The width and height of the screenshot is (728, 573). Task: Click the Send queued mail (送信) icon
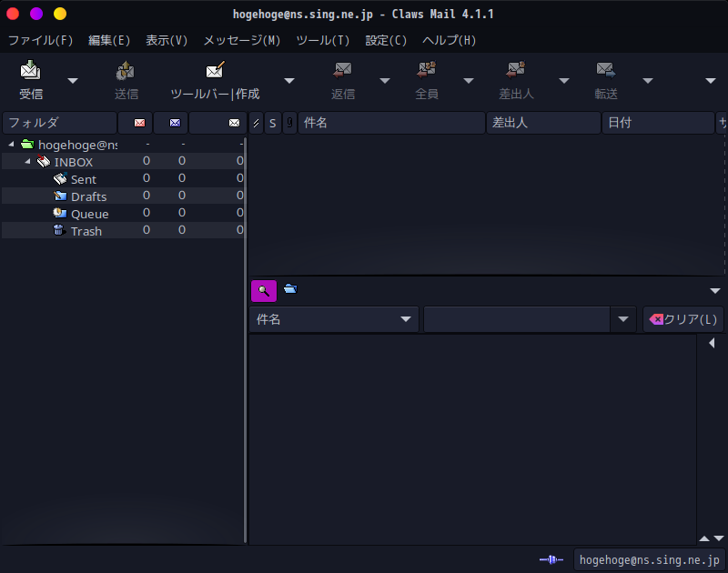click(x=126, y=71)
